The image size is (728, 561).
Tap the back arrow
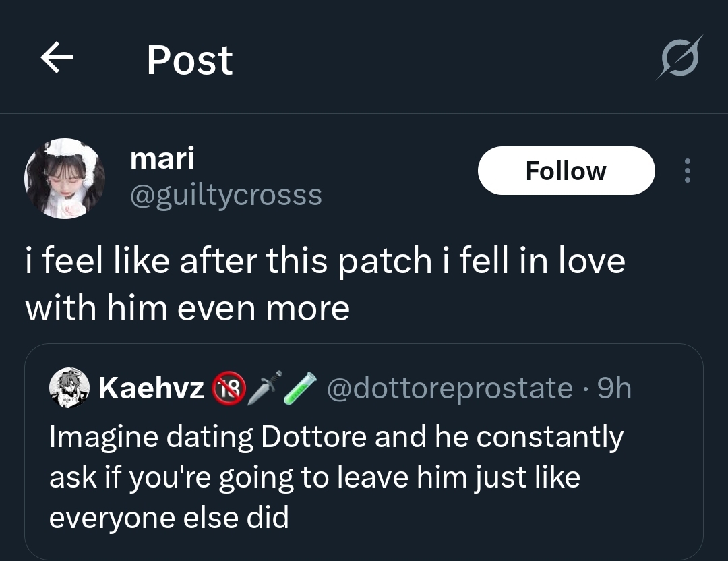pyautogui.click(x=57, y=59)
